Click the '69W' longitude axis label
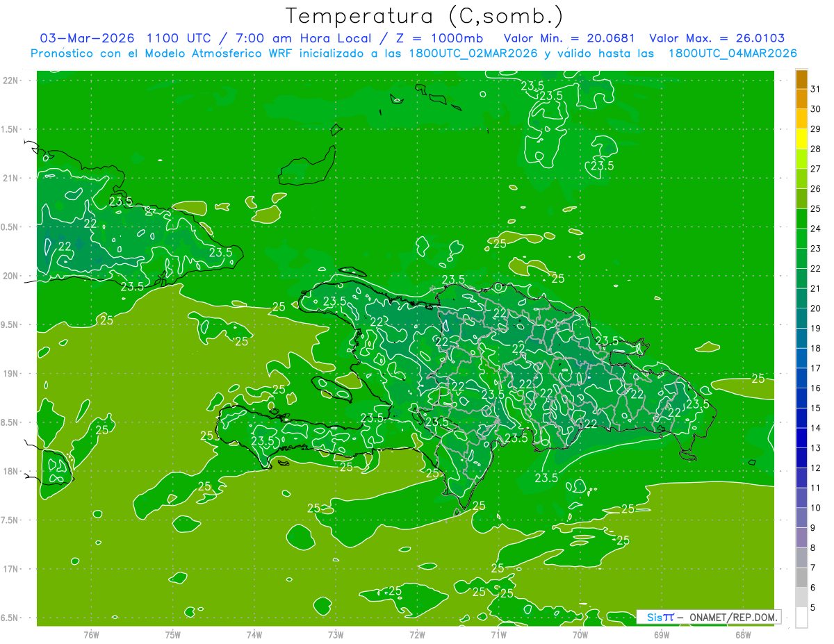This screenshot has width=834, height=644. point(662,634)
